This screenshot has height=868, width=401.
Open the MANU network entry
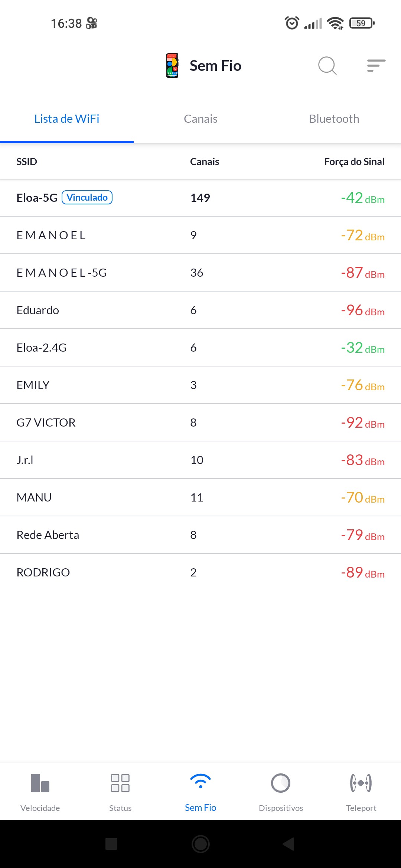[200, 497]
